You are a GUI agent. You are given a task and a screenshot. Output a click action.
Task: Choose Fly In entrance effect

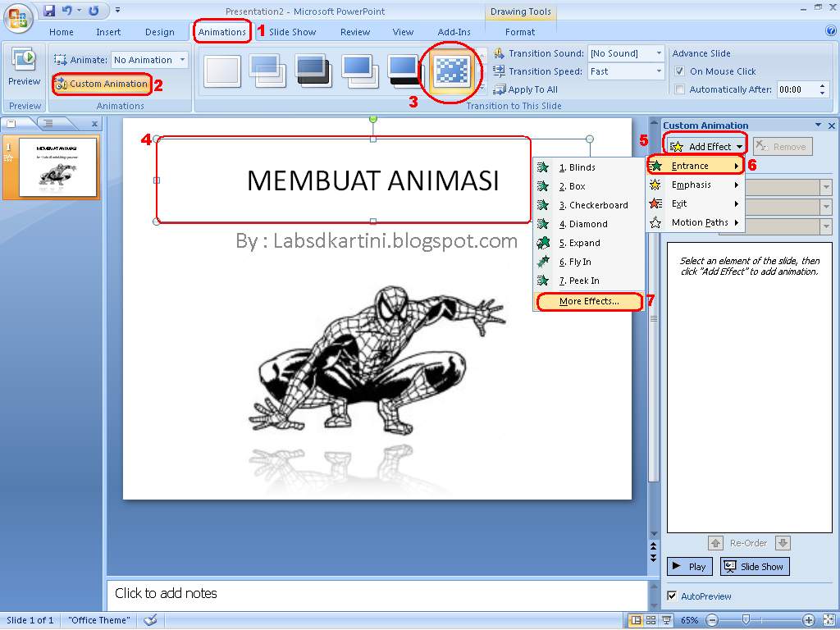coord(588,262)
